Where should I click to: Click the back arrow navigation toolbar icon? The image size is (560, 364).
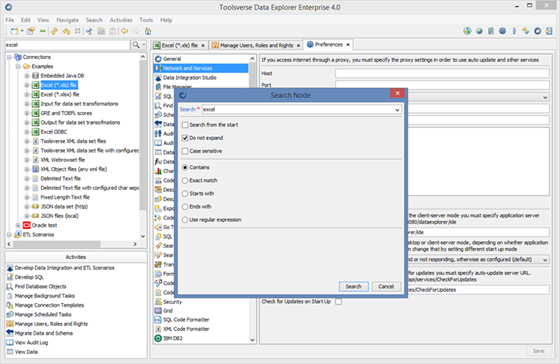(x=124, y=31)
